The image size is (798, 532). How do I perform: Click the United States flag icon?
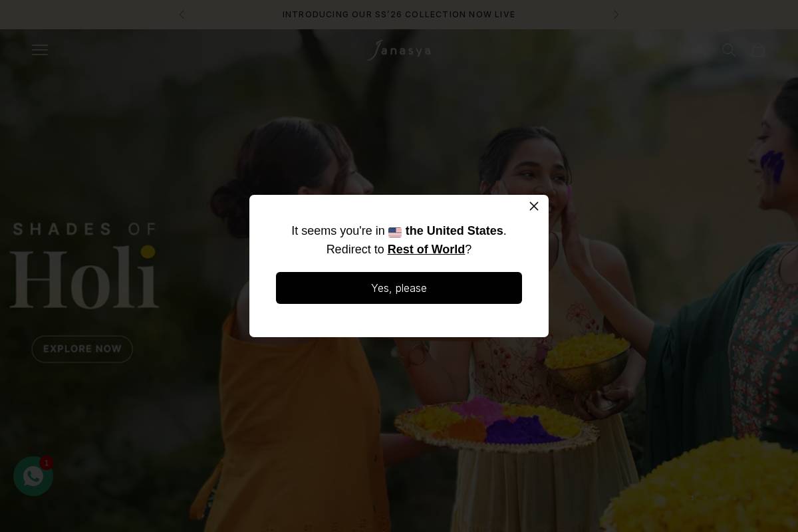[395, 232]
